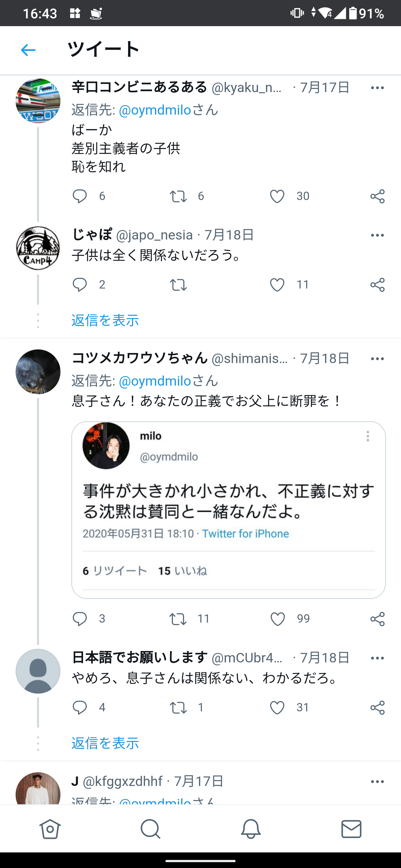Open more options for コツメカワウソちゃん tweet

pos(377,359)
